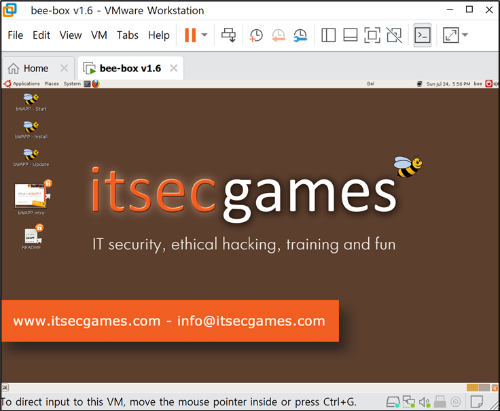
Task: Toggle console view button
Action: point(422,35)
